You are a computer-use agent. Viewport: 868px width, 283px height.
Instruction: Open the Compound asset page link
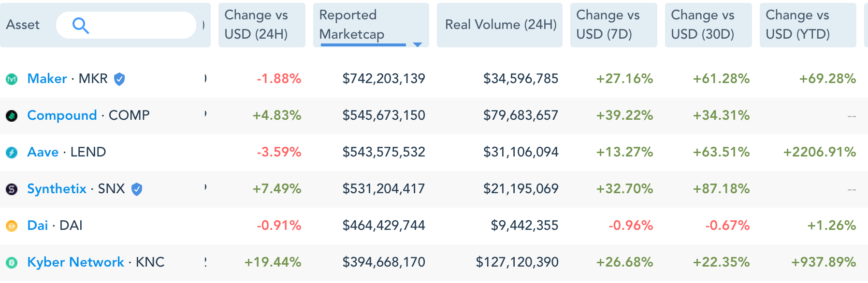click(x=62, y=115)
